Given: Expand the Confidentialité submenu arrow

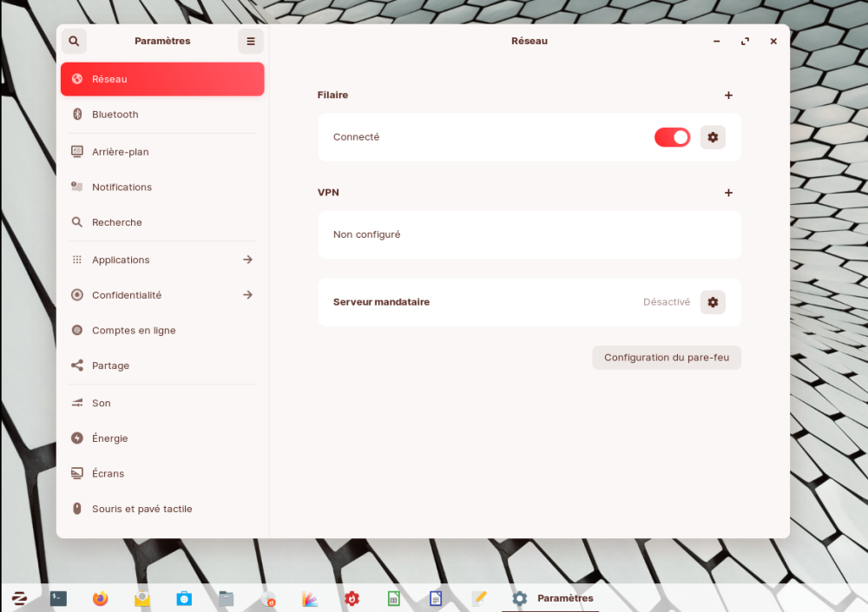Looking at the screenshot, I should click(247, 295).
